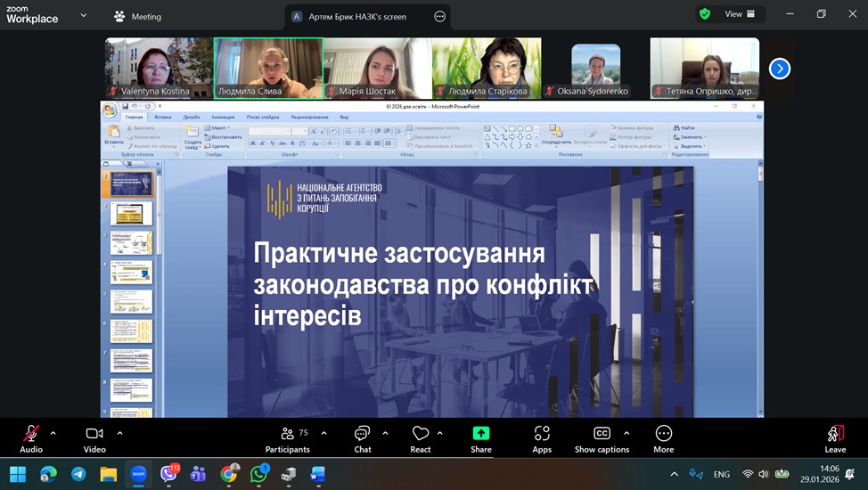868x490 pixels.
Task: Open Telegram from the Windows taskbar
Action: coord(78,474)
